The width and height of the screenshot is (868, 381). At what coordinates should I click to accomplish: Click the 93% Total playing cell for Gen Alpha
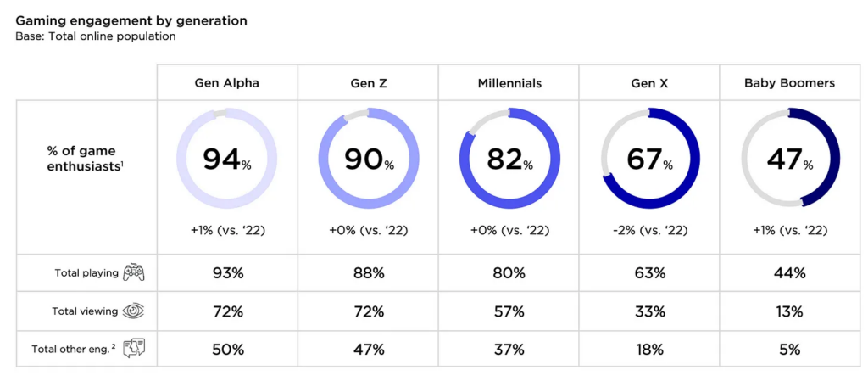coord(226,273)
